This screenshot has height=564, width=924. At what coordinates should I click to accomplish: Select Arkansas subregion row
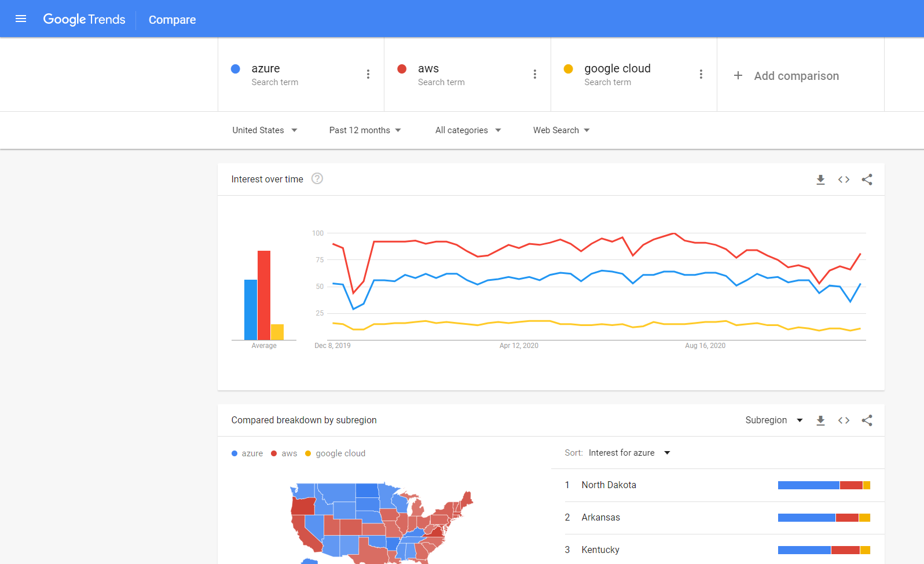pos(718,518)
